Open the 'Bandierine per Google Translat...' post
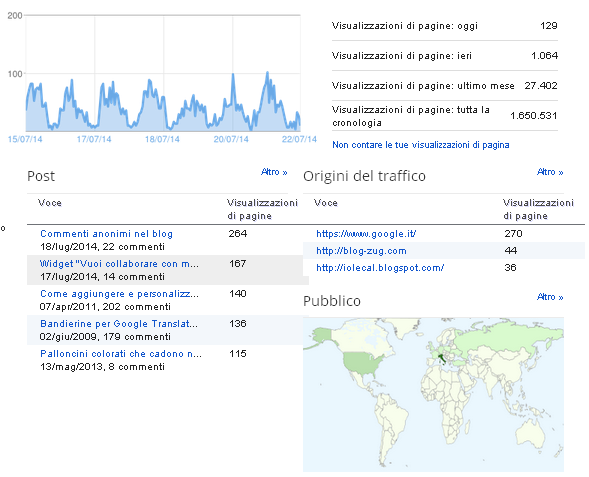 [119, 324]
